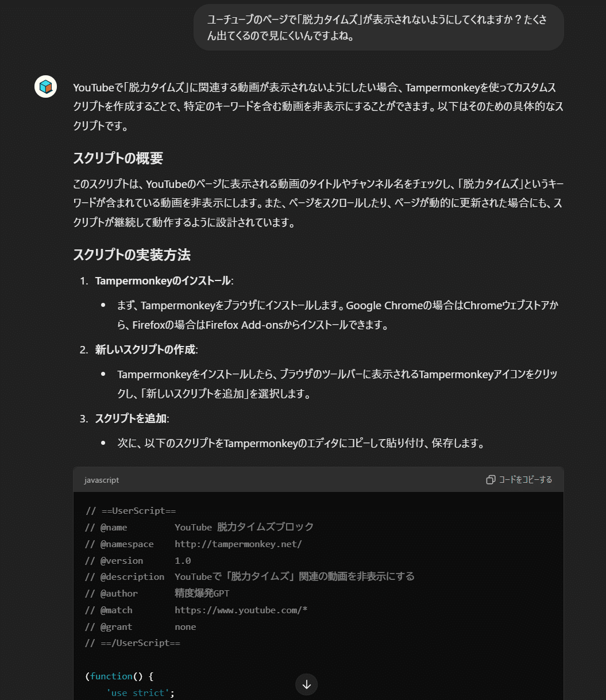The image size is (606, 700).
Task: Click the copy icon in code header
Action: click(x=491, y=480)
